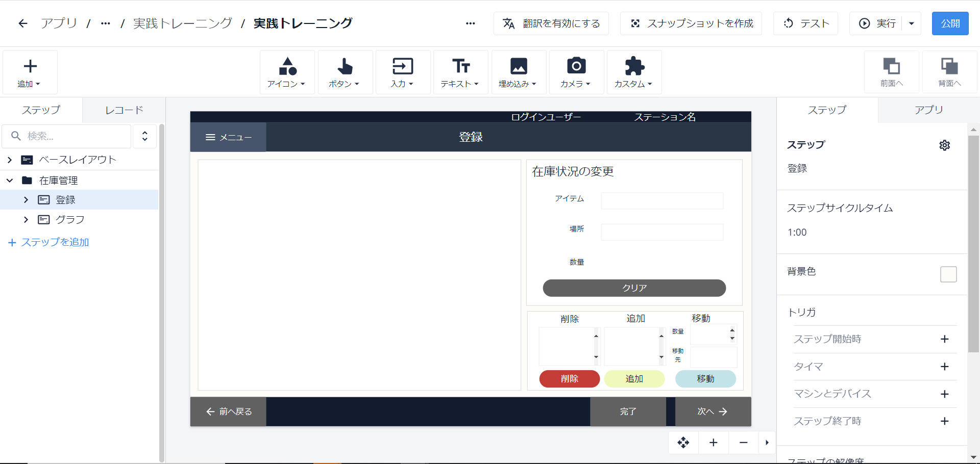980x464 pixels.
Task: Click the アイテム input field
Action: (662, 201)
